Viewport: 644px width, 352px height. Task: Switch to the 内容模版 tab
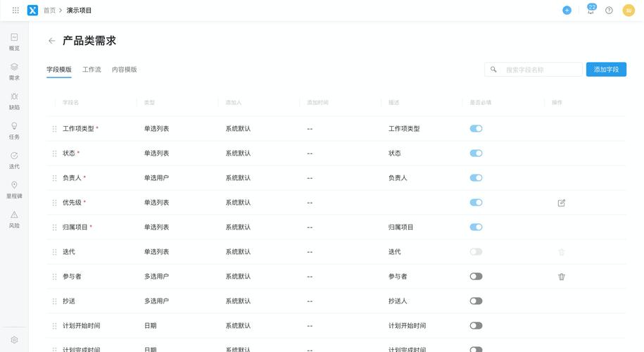tap(125, 70)
